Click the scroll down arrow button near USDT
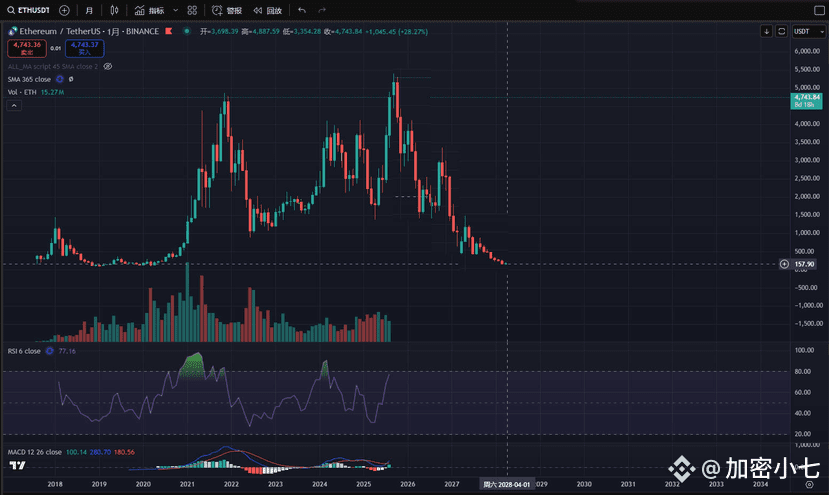The height and width of the screenshot is (495, 829). (767, 31)
